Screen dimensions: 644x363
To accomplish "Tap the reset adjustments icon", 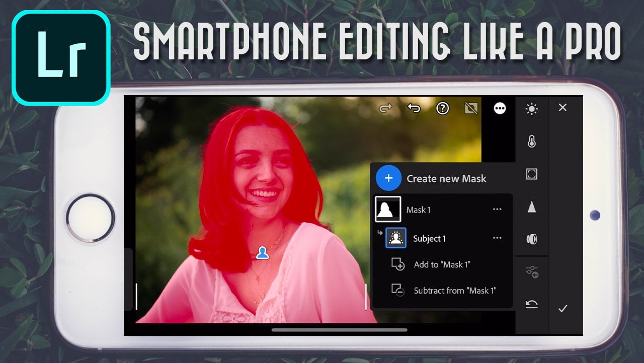I will [x=531, y=304].
